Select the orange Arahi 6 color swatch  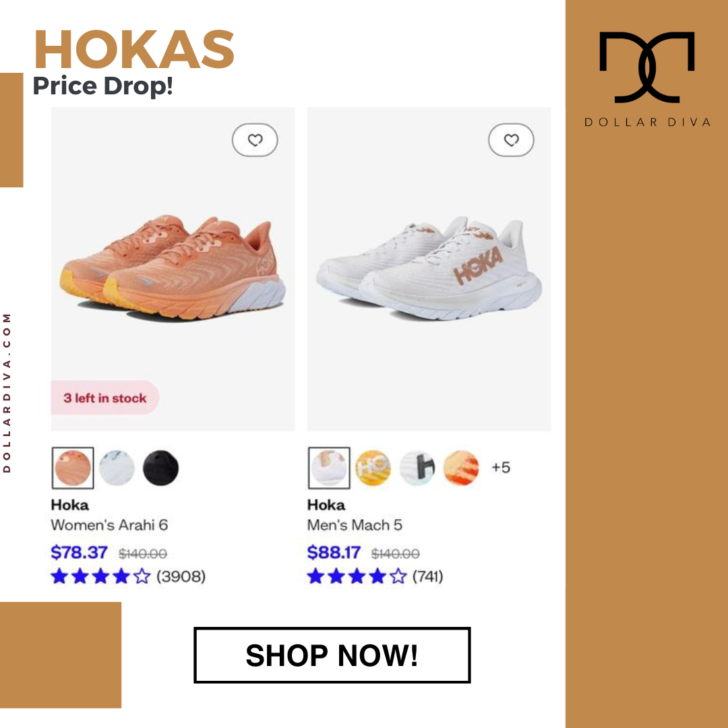coord(72,468)
